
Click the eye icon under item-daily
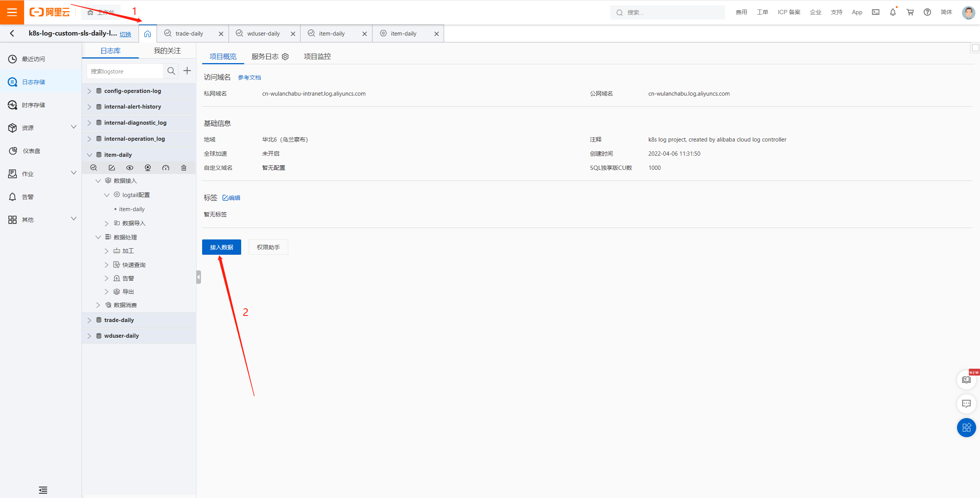(130, 168)
